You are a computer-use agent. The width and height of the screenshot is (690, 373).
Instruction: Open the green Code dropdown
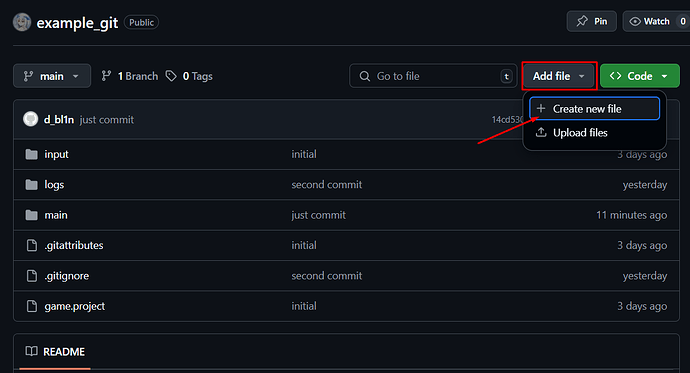639,76
